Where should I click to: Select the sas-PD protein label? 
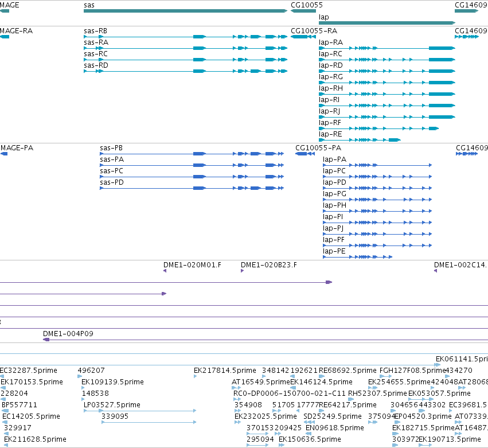[112, 182]
